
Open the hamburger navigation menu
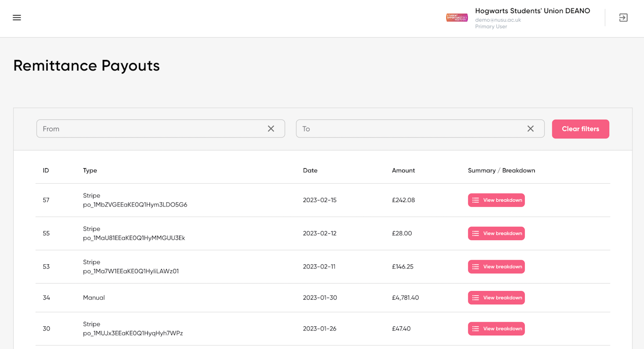click(x=17, y=18)
